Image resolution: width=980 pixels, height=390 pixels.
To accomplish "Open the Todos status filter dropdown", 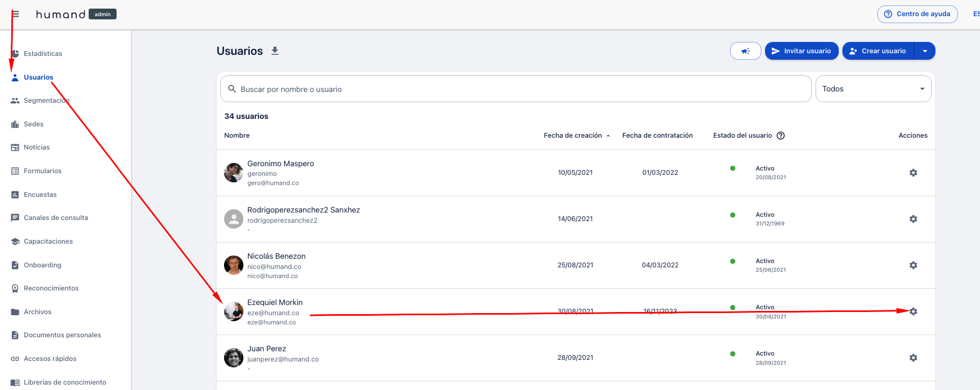I will (x=873, y=89).
